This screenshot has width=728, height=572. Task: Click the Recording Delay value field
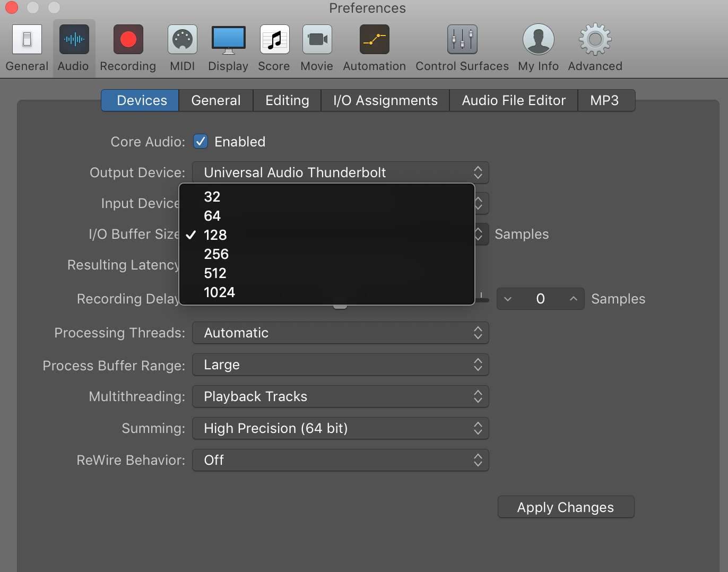[x=540, y=299]
